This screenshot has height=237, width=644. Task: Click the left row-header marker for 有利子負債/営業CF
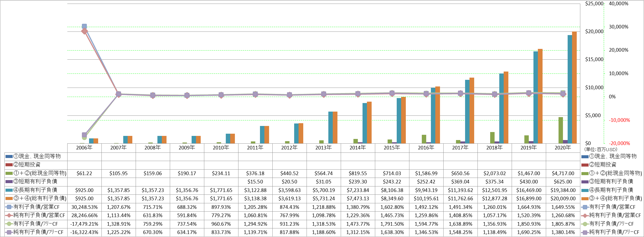pos(9,207)
